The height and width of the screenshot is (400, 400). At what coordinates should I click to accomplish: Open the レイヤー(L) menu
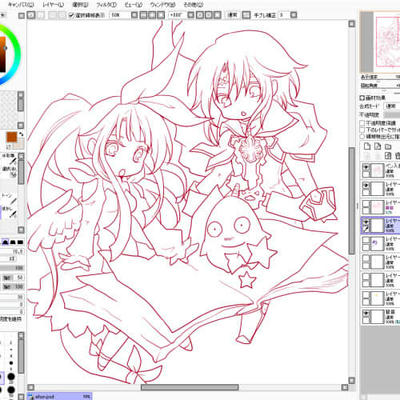point(53,5)
